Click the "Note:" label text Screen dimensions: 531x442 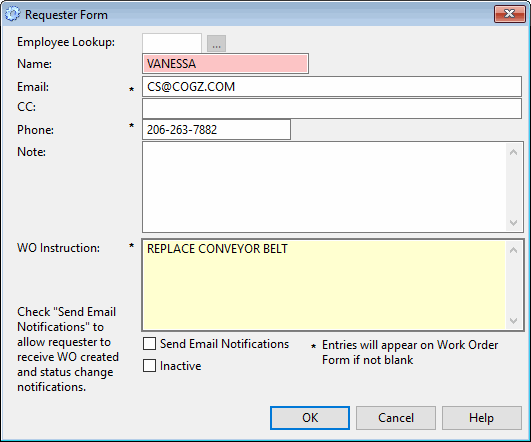pos(31,152)
